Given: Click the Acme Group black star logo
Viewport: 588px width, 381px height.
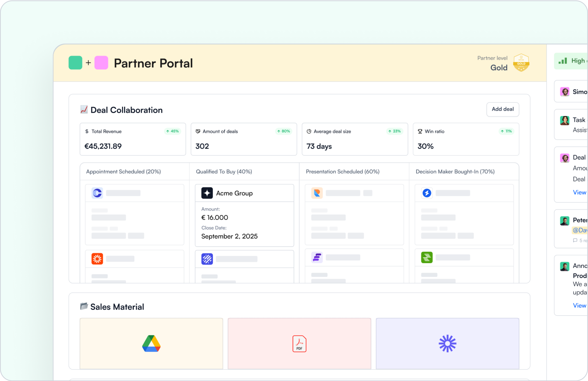Looking at the screenshot, I should point(207,193).
